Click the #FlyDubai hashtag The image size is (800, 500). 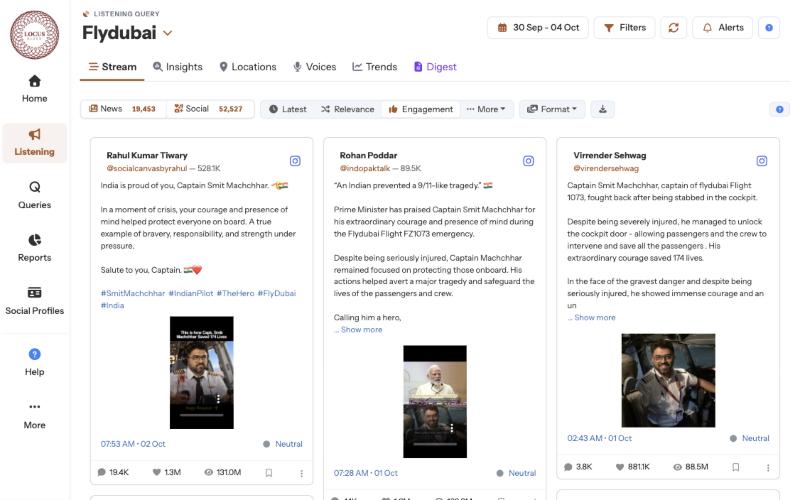pyautogui.click(x=277, y=293)
